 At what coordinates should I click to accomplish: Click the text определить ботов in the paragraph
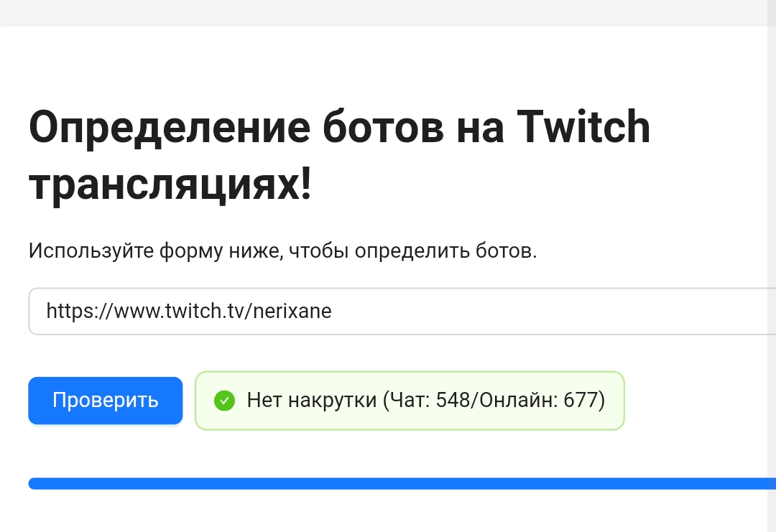click(445, 251)
